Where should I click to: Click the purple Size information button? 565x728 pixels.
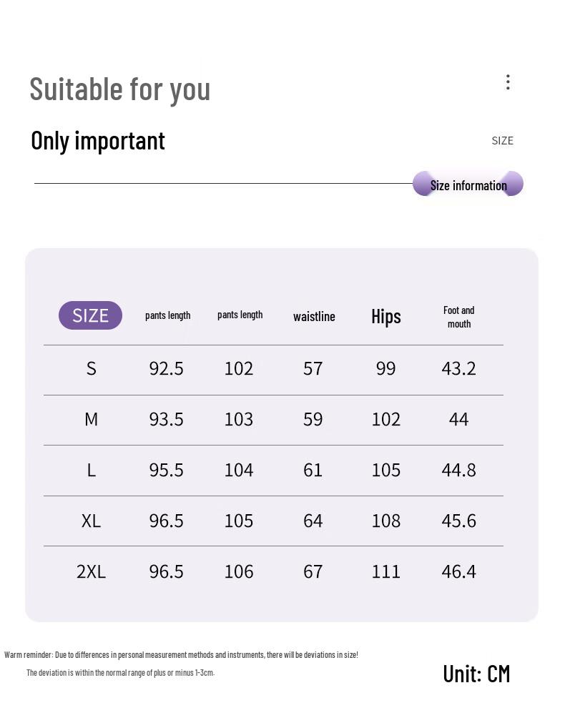pos(468,185)
